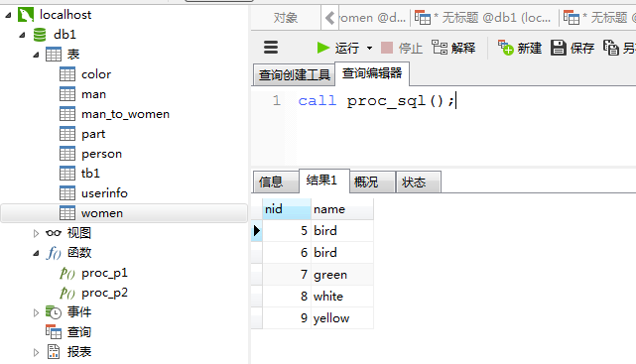The height and width of the screenshot is (364, 636).
Task: Click the 表 tables folder icon
Action: click(54, 55)
